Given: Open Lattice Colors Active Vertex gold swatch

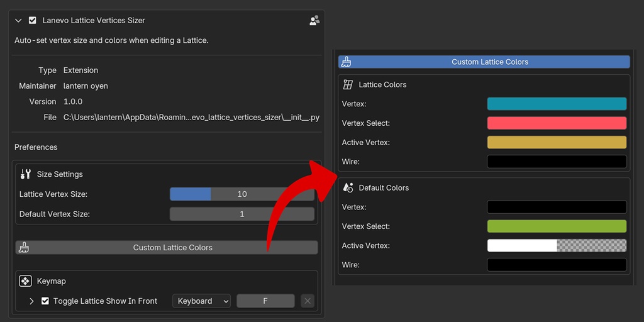Looking at the screenshot, I should coord(557,143).
